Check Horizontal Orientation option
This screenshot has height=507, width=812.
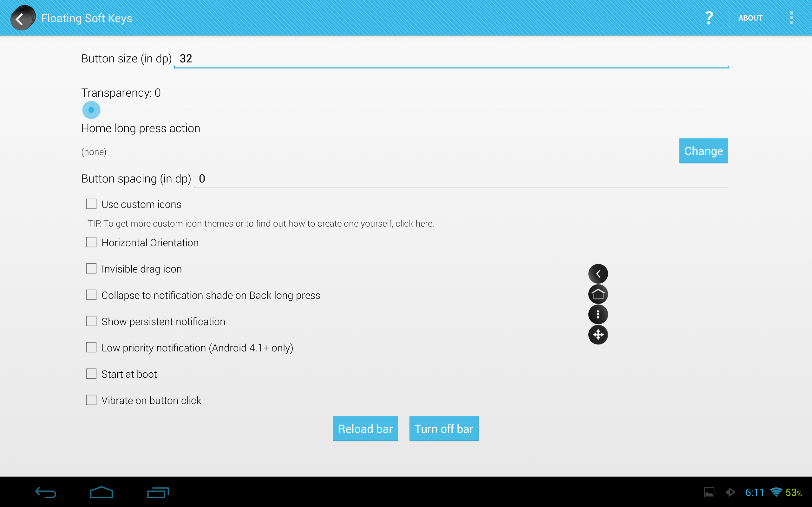pos(91,242)
